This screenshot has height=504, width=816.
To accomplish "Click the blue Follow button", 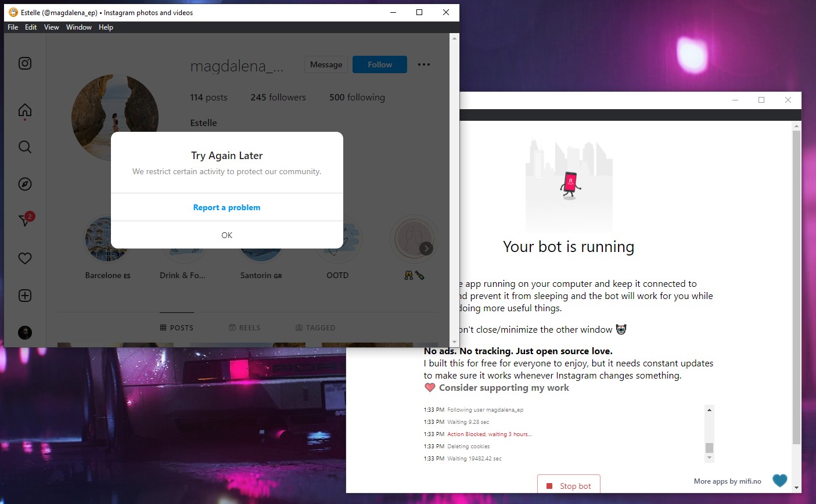I will 380,64.
